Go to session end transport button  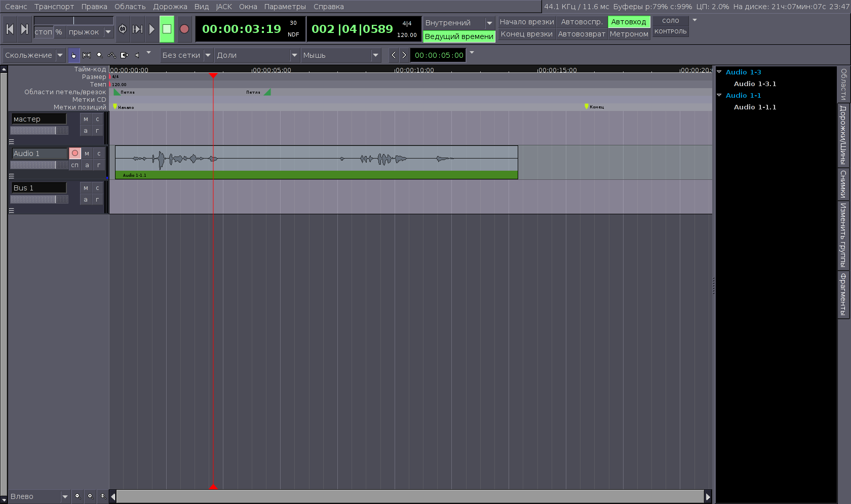[x=24, y=29]
